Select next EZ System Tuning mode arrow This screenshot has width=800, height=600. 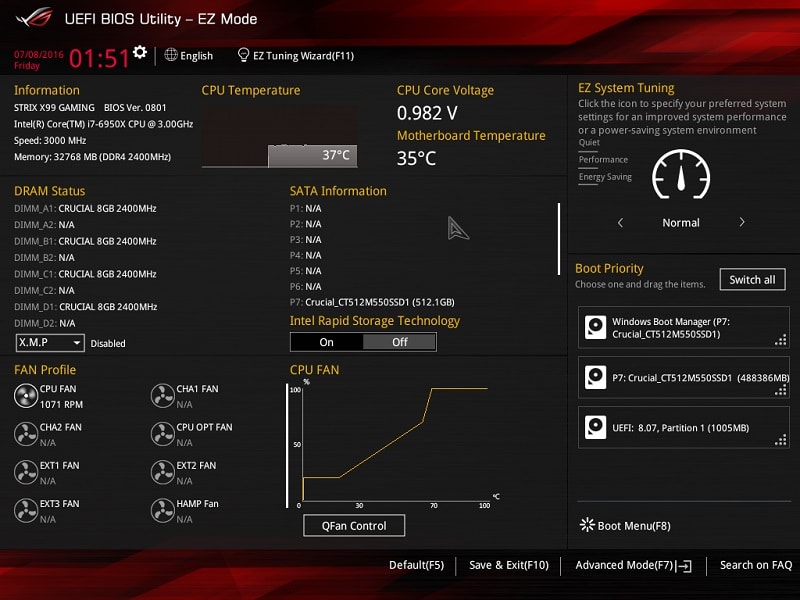click(742, 222)
